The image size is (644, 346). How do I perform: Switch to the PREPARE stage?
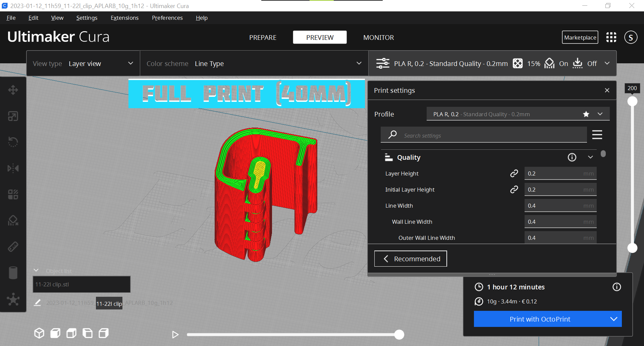click(263, 38)
